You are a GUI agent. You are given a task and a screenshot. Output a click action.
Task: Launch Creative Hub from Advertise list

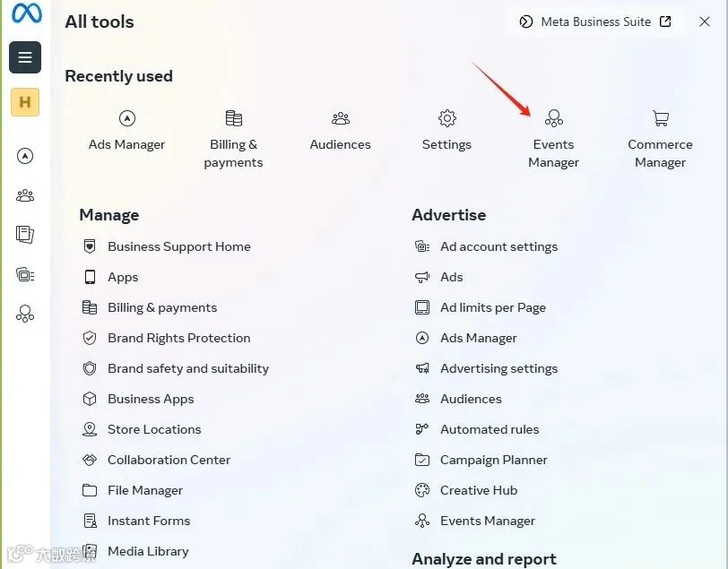pyautogui.click(x=478, y=490)
